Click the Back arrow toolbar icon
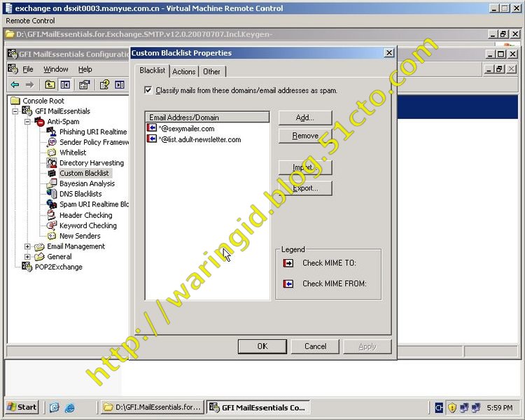Screen dimensions: 525x420 (x=15, y=85)
